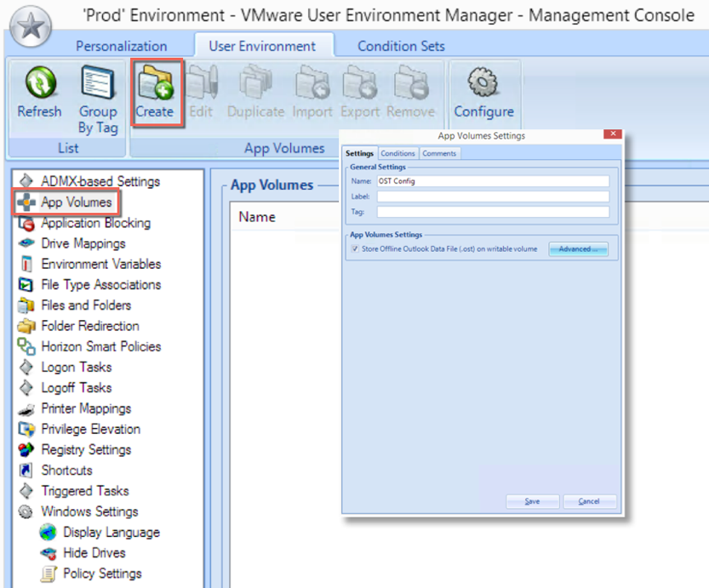Select the Logoff Tasks tree item
Image resolution: width=709 pixels, height=588 pixels.
point(76,388)
